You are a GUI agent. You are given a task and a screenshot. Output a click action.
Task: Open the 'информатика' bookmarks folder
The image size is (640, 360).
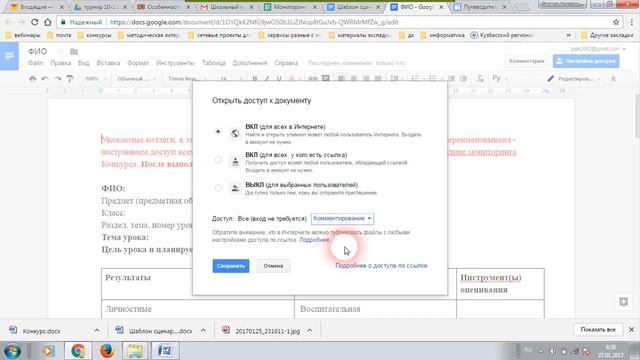[442, 36]
